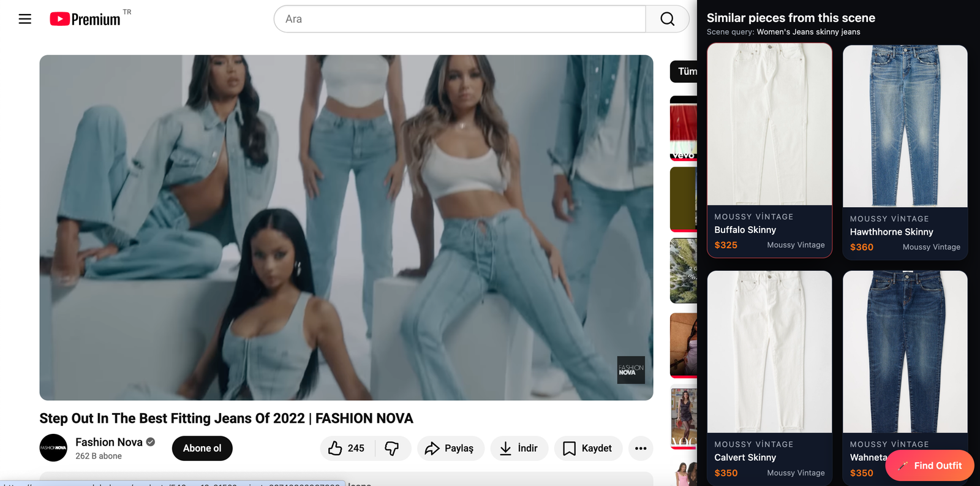This screenshot has height=486, width=980.
Task: Click the Calvert Skinny product title
Action: 745,457
